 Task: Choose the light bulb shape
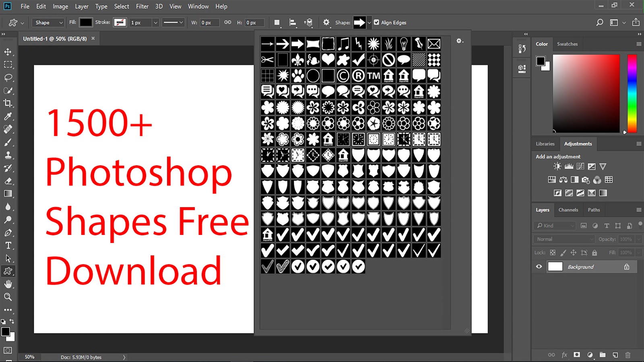tap(404, 44)
